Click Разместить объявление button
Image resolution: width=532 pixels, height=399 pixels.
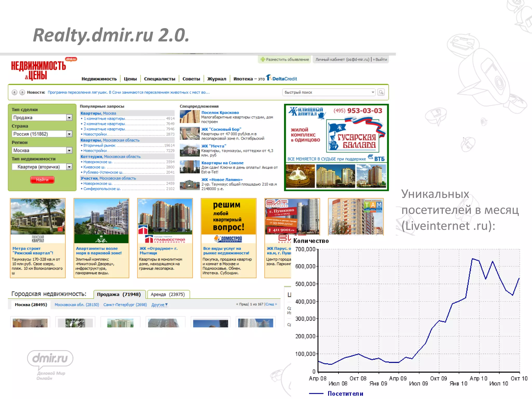(x=285, y=59)
